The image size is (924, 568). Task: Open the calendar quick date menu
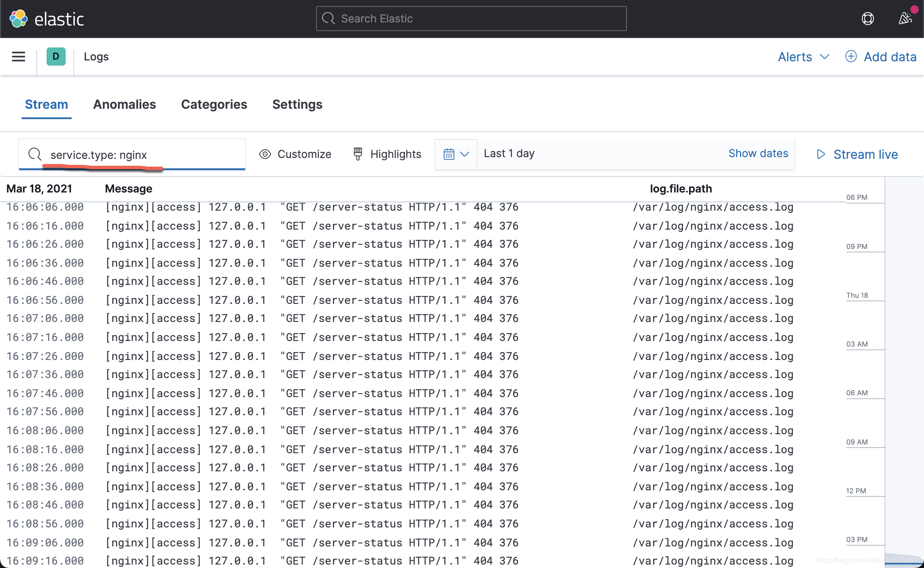coord(456,154)
